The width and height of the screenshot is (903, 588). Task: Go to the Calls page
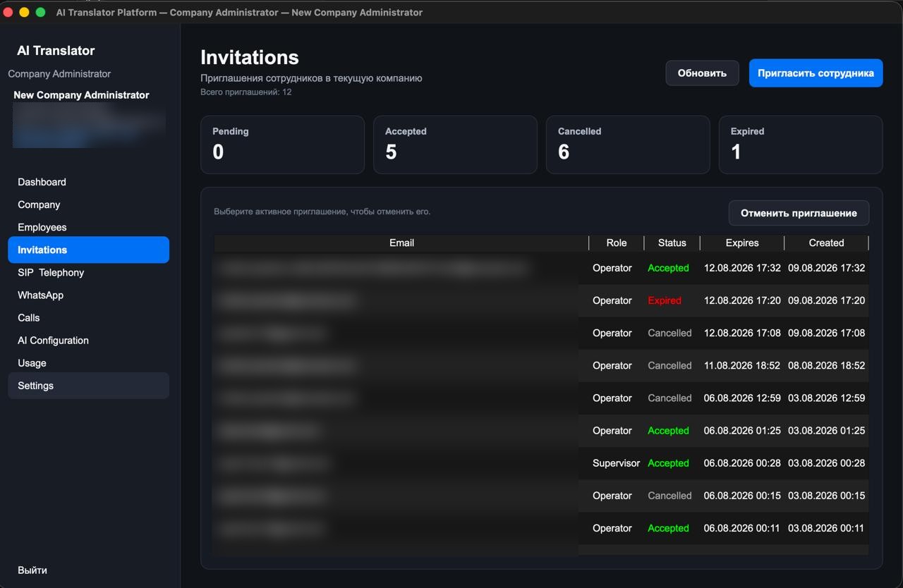(88, 317)
